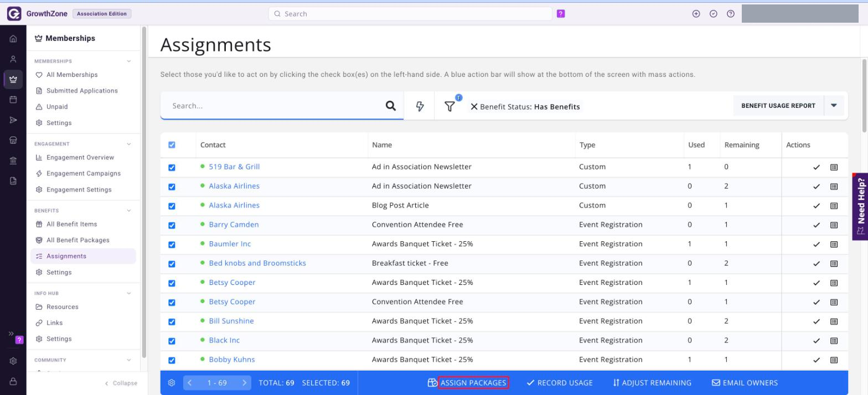The width and height of the screenshot is (868, 395).
Task: Click the Assignments Search... input
Action: point(277,106)
